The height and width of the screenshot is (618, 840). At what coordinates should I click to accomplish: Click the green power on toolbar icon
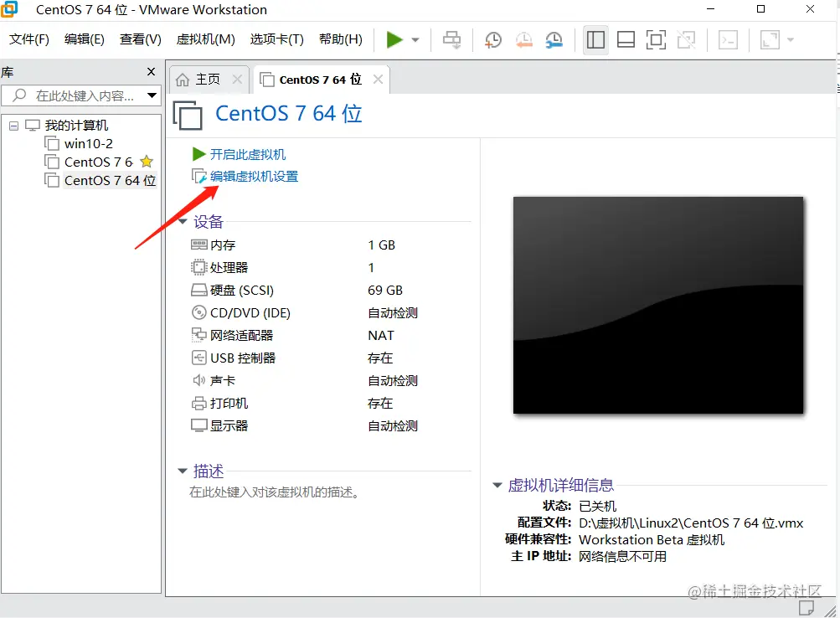coord(394,39)
